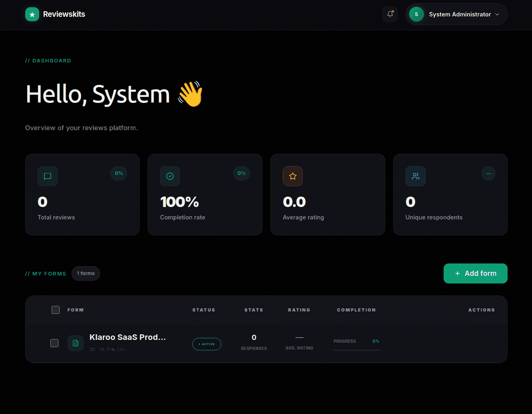This screenshot has height=414, width=532.
Task: Click the Total reviews card label
Action: pos(56,217)
